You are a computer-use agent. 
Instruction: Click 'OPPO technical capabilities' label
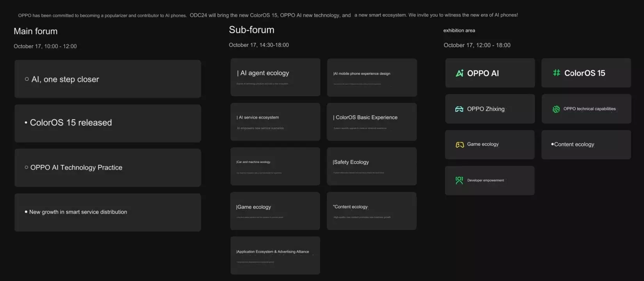pos(589,109)
